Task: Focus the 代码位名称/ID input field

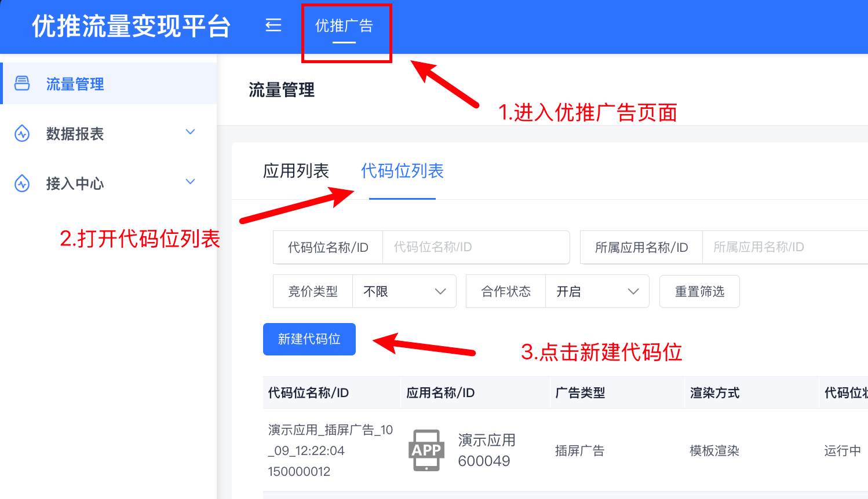Action: point(476,247)
